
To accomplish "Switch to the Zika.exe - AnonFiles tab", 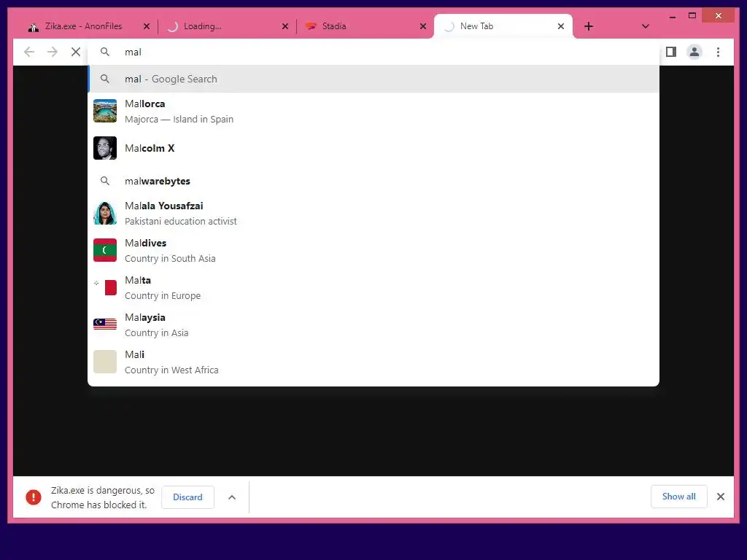I will 88,27.
